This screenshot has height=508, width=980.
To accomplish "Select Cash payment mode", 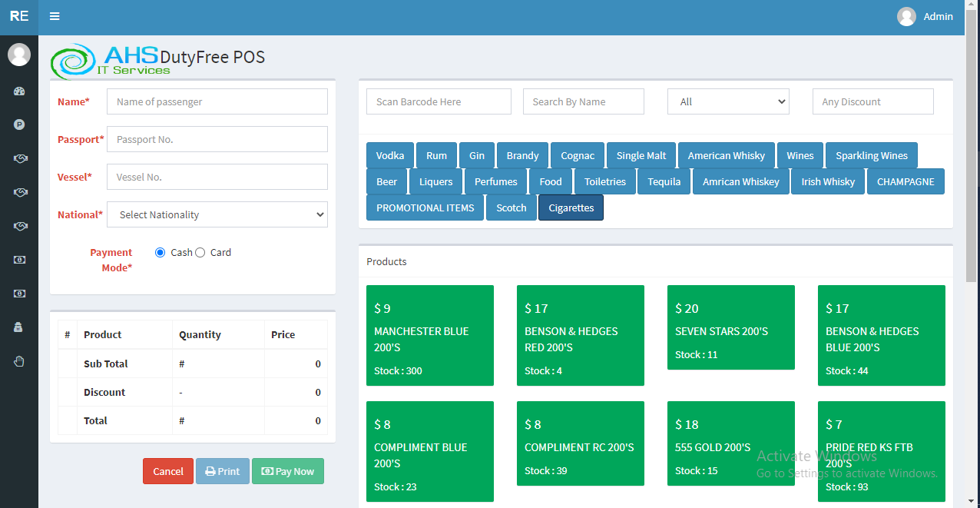I will point(161,252).
